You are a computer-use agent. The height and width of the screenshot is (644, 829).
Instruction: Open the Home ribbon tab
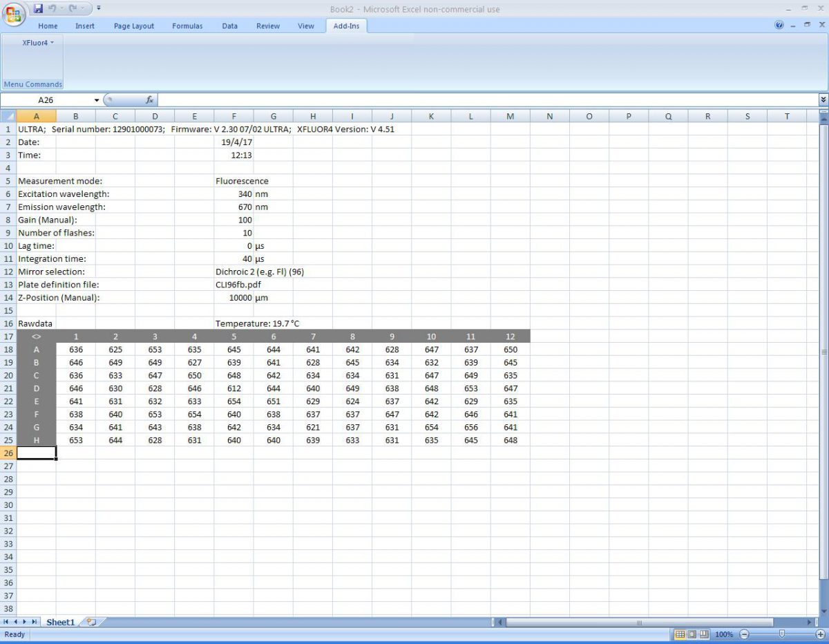(48, 26)
